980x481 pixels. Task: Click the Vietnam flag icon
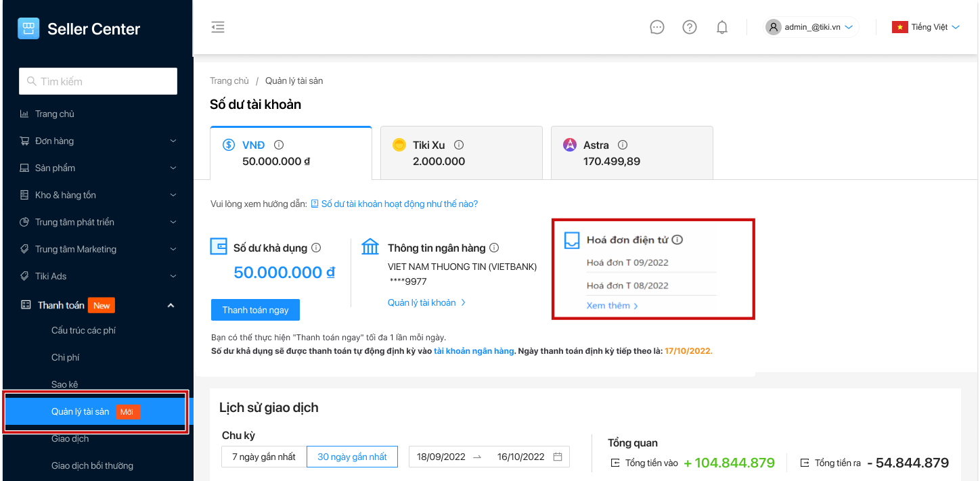tap(899, 27)
